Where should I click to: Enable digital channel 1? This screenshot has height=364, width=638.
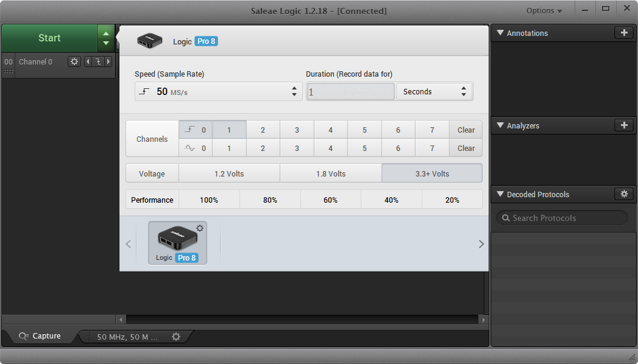(x=229, y=130)
